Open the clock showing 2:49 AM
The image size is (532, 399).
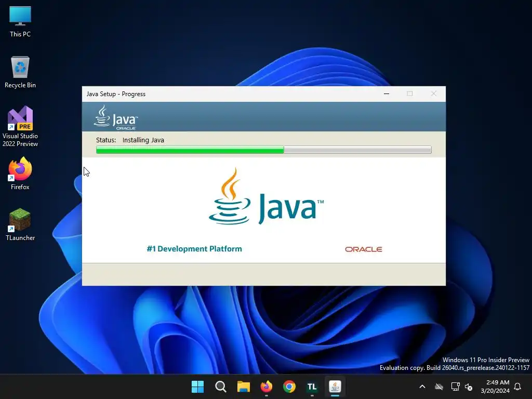click(x=495, y=387)
